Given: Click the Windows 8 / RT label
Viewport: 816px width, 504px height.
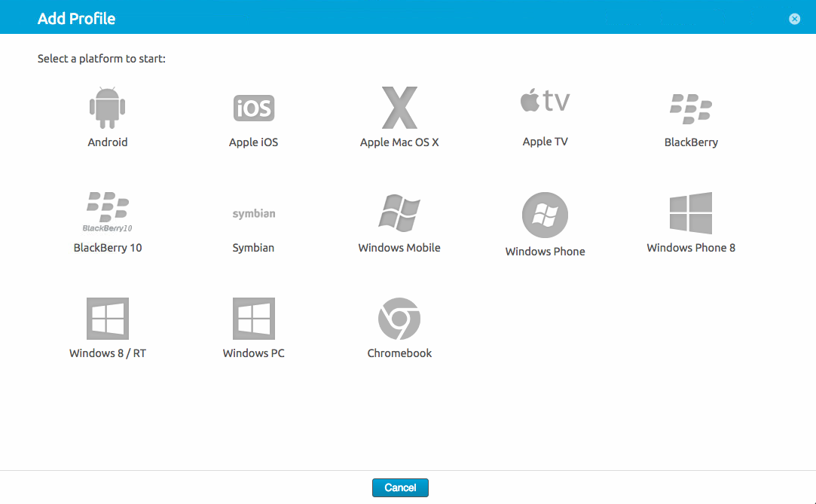Looking at the screenshot, I should pyautogui.click(x=108, y=353).
